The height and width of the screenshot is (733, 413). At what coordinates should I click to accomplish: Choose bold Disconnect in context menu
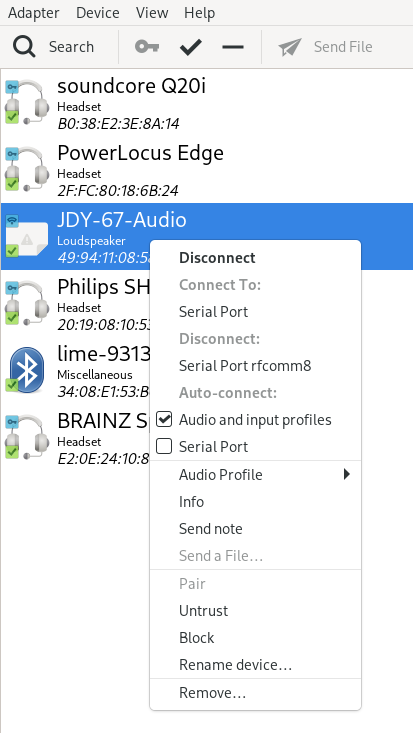[x=217, y=258]
